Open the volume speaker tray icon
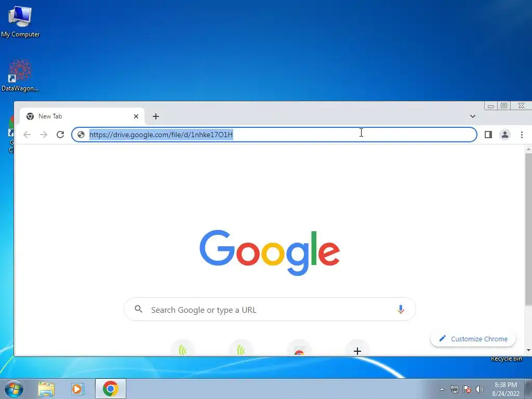 [480, 389]
